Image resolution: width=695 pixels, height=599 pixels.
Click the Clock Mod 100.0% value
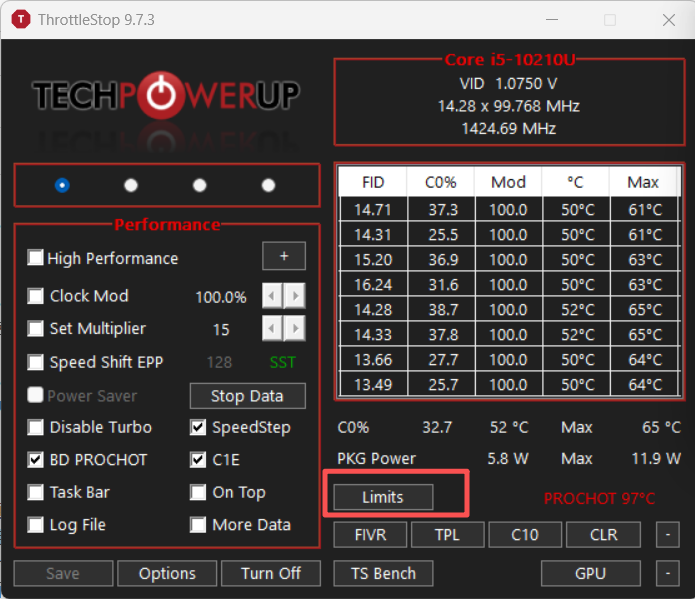(x=221, y=297)
